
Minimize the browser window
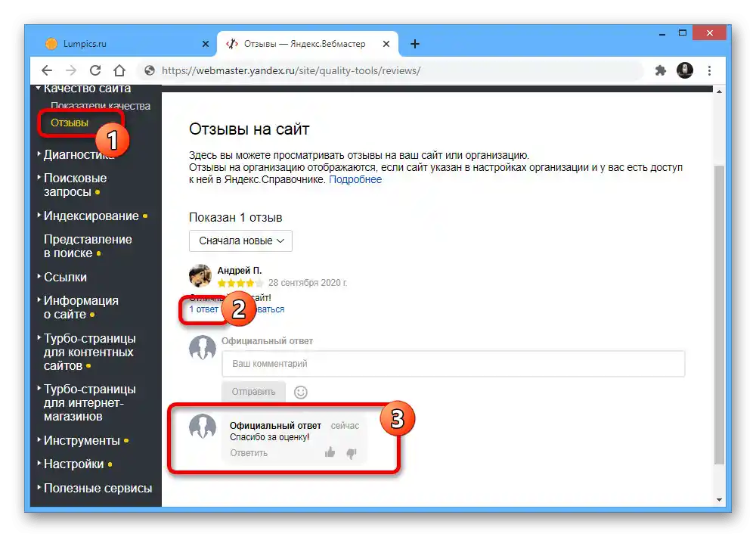click(x=662, y=33)
